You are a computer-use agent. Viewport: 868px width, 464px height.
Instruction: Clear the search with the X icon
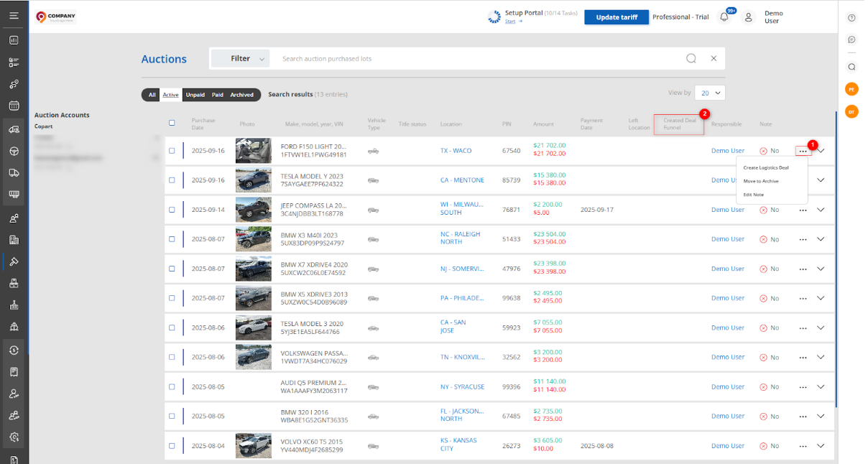[714, 59]
